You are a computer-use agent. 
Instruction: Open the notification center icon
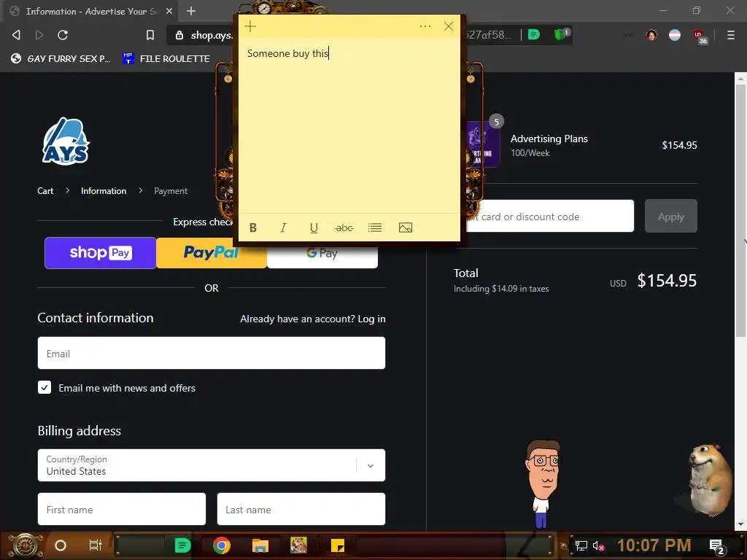[x=717, y=547]
